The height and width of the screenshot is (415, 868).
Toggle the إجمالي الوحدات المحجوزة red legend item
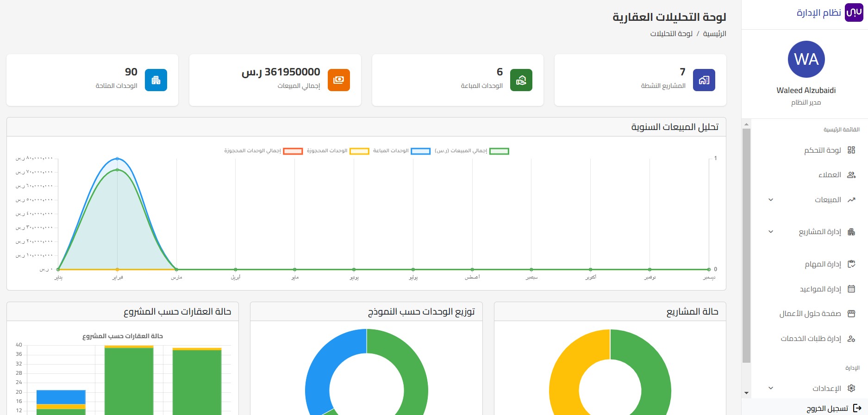263,151
